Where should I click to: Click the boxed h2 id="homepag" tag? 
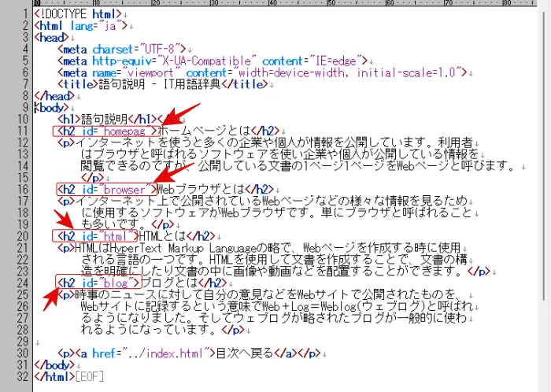[106, 130]
